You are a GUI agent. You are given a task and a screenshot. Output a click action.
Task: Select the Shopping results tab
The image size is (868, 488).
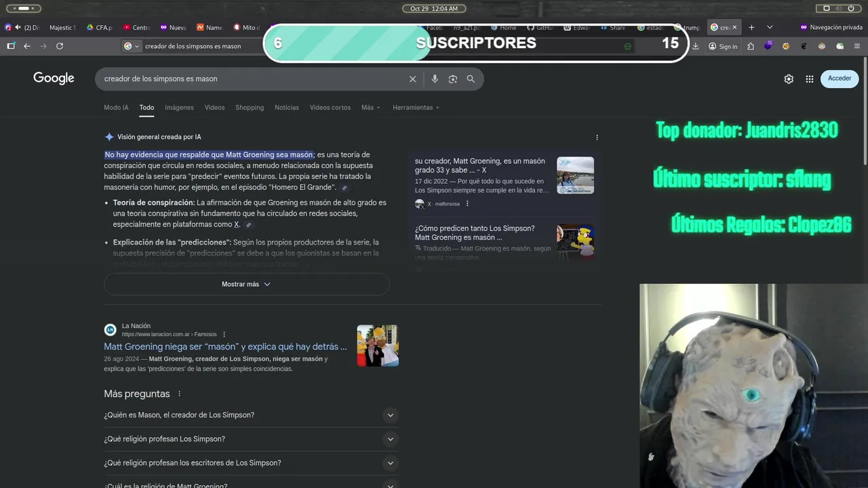click(x=250, y=108)
